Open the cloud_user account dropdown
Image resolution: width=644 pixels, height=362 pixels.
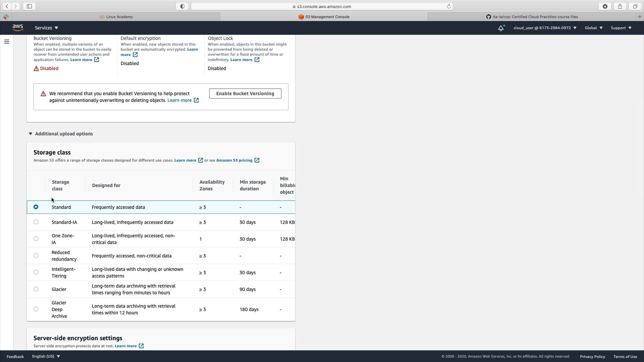click(545, 28)
